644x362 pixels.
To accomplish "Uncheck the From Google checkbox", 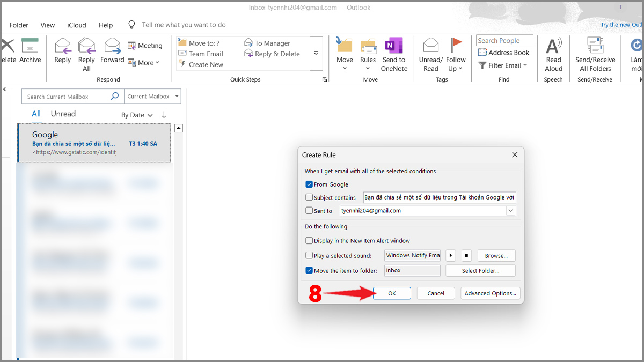I will click(x=309, y=184).
